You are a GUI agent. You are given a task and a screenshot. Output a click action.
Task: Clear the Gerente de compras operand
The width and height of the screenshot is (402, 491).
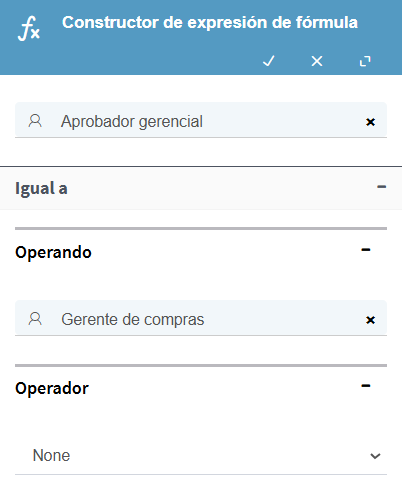click(370, 320)
